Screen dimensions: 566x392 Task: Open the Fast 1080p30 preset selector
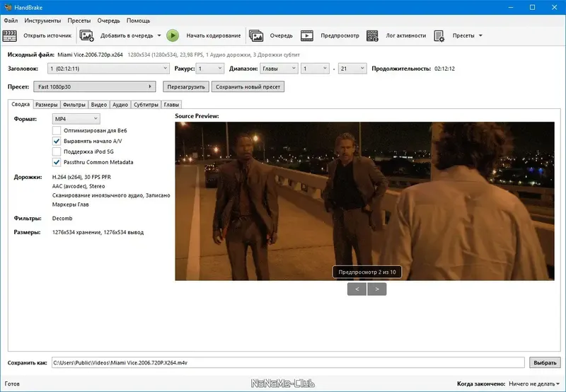95,87
